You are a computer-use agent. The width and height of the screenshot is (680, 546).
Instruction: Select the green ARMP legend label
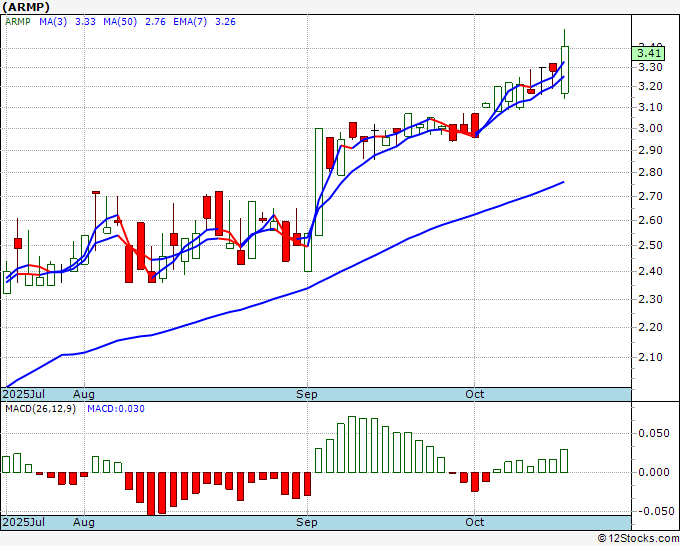[17, 22]
